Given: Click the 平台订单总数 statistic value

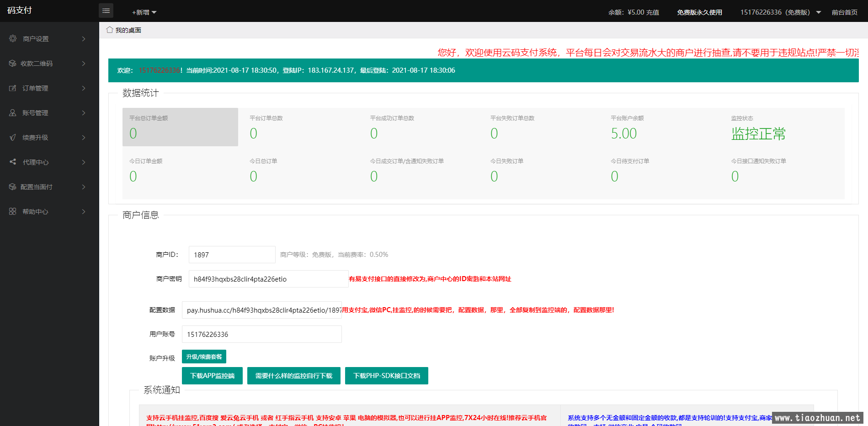Looking at the screenshot, I should point(254,133).
